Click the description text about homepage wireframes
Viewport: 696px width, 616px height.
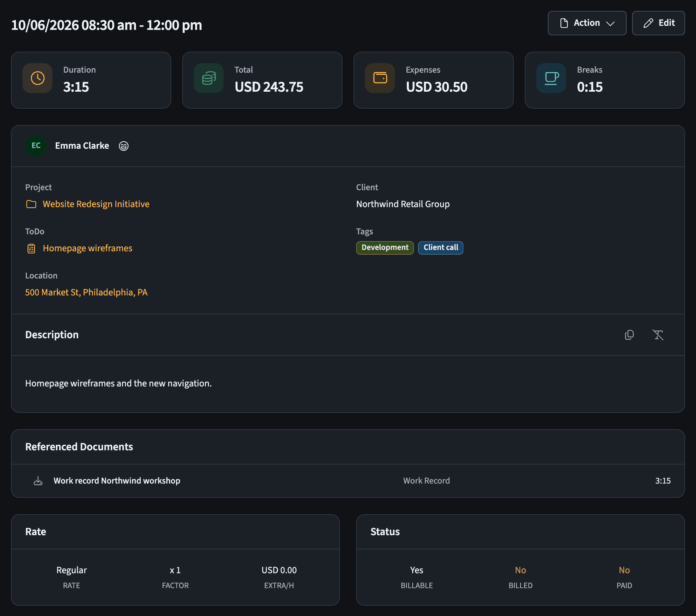pyautogui.click(x=118, y=383)
